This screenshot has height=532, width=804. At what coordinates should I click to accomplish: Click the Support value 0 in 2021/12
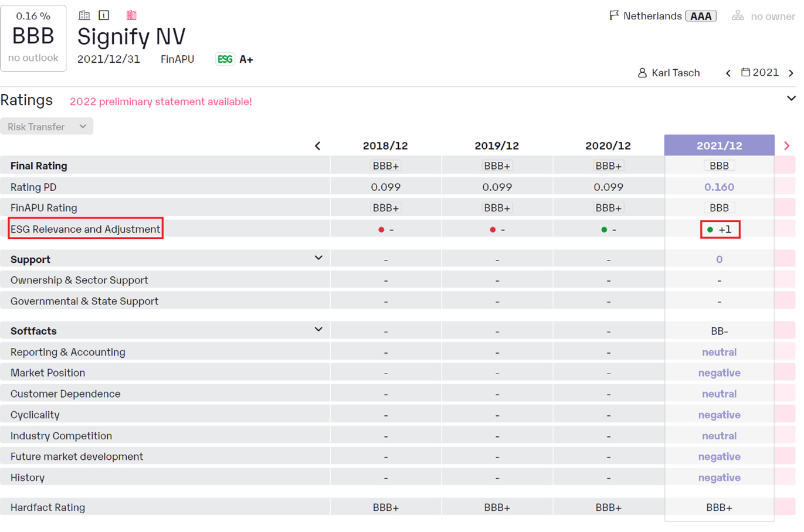[x=720, y=259]
